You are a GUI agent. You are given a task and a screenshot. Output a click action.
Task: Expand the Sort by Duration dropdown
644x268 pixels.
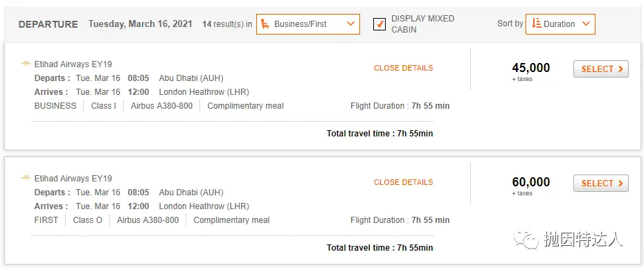pyautogui.click(x=560, y=24)
